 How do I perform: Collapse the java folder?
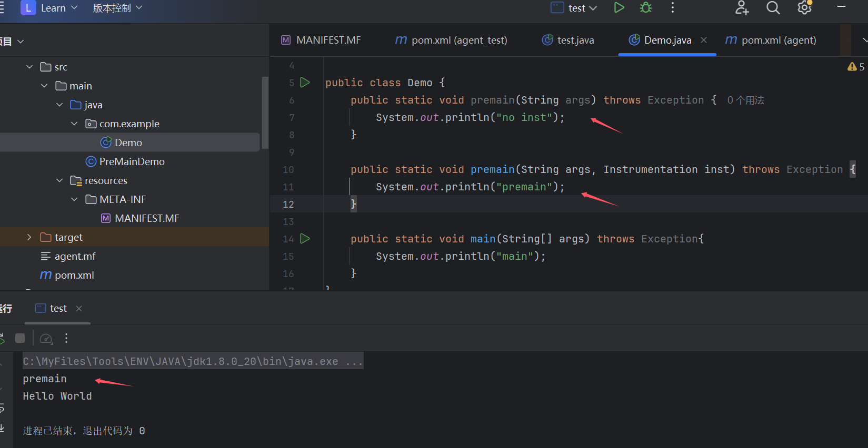tap(59, 105)
